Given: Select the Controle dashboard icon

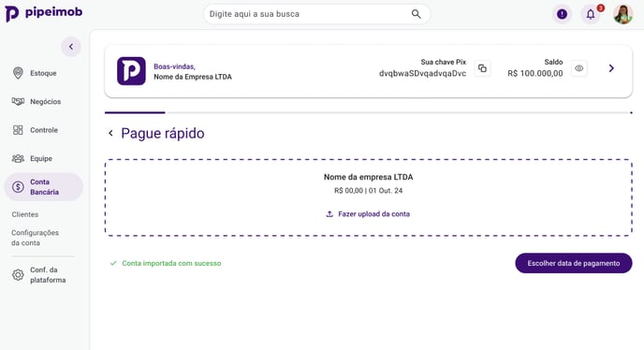Looking at the screenshot, I should (x=18, y=130).
